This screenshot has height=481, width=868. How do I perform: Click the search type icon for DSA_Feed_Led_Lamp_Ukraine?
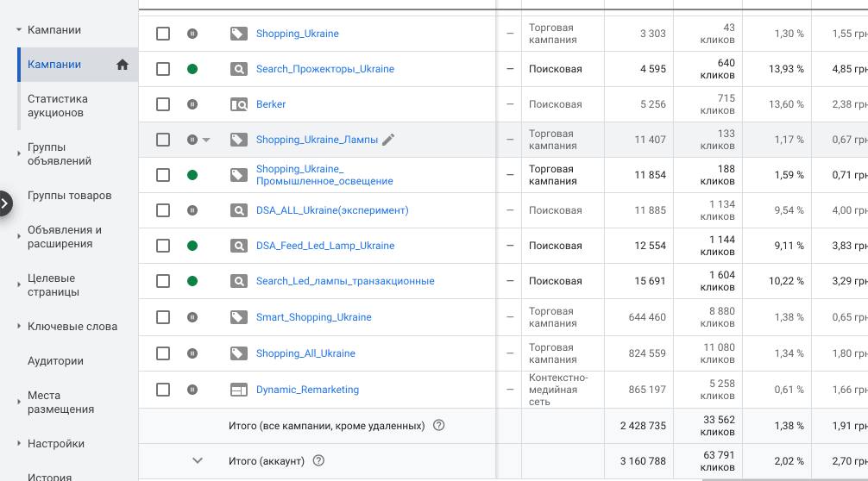[239, 246]
